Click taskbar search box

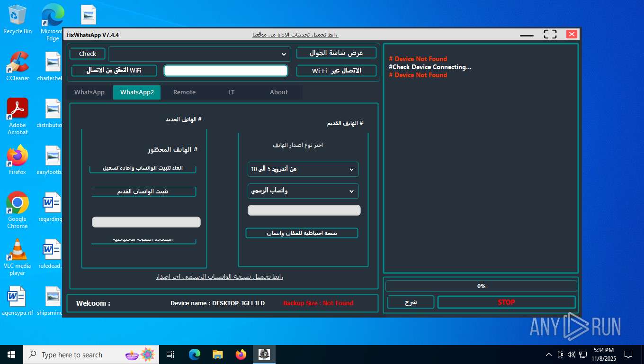coord(91,355)
